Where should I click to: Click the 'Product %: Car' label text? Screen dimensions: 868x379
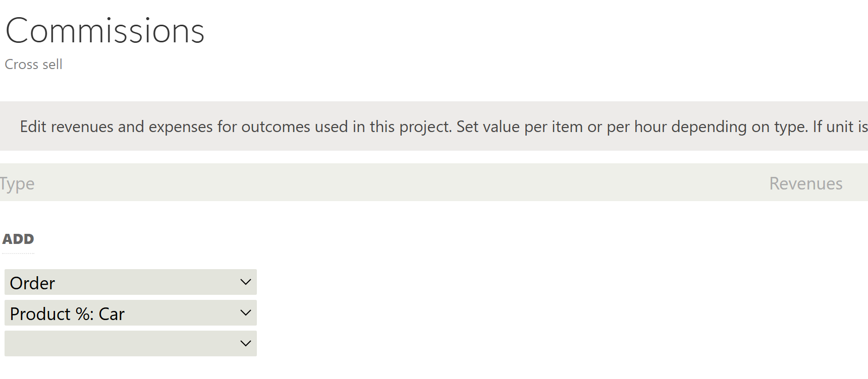click(x=67, y=314)
